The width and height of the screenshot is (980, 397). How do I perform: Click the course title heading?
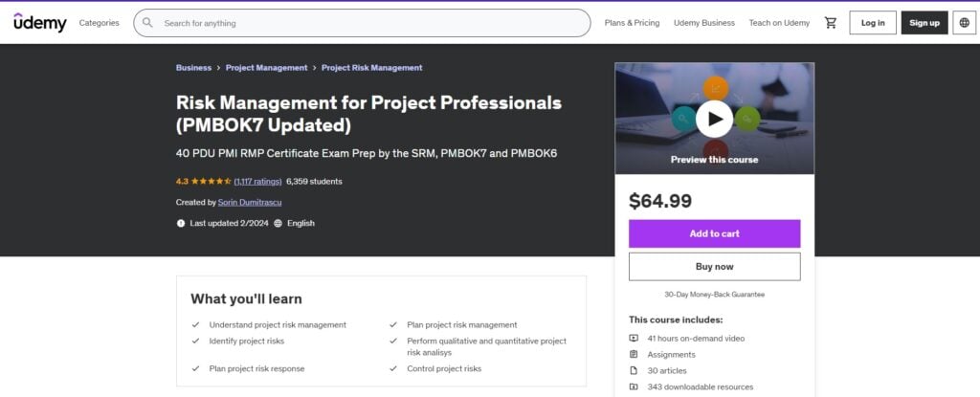(368, 114)
